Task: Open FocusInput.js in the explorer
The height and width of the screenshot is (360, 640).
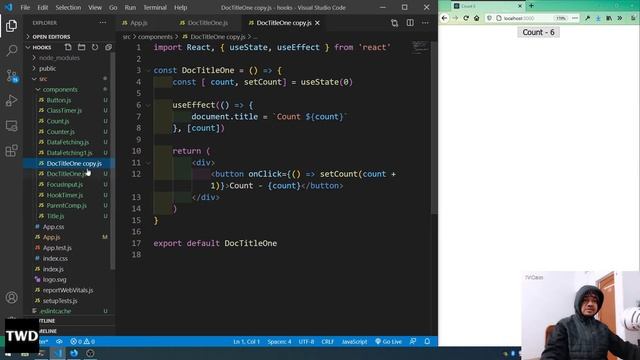Action: pos(64,184)
